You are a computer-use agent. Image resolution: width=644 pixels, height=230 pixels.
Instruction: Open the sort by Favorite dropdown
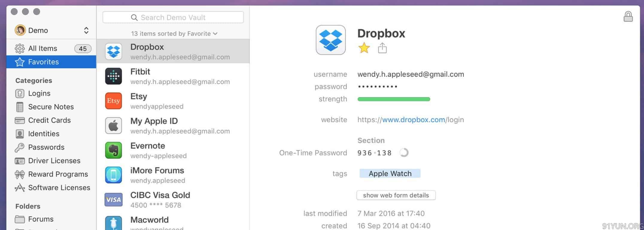174,34
